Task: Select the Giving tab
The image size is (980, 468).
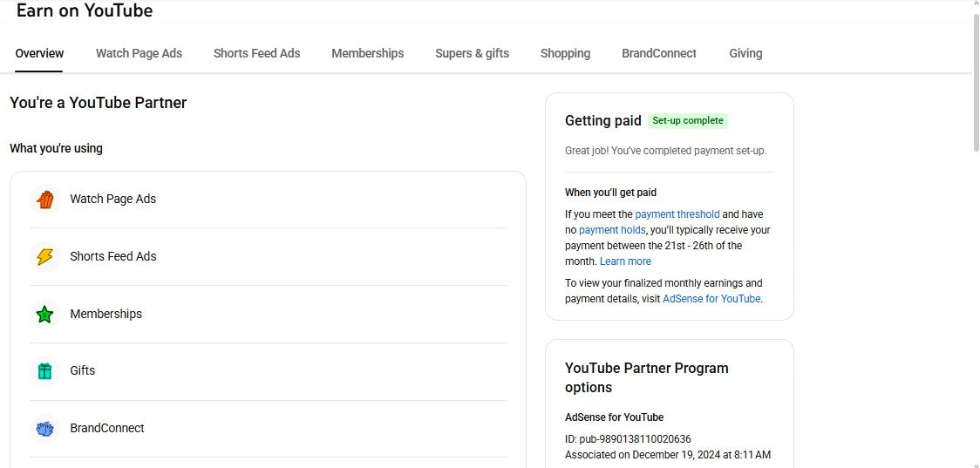Action: coord(745,53)
